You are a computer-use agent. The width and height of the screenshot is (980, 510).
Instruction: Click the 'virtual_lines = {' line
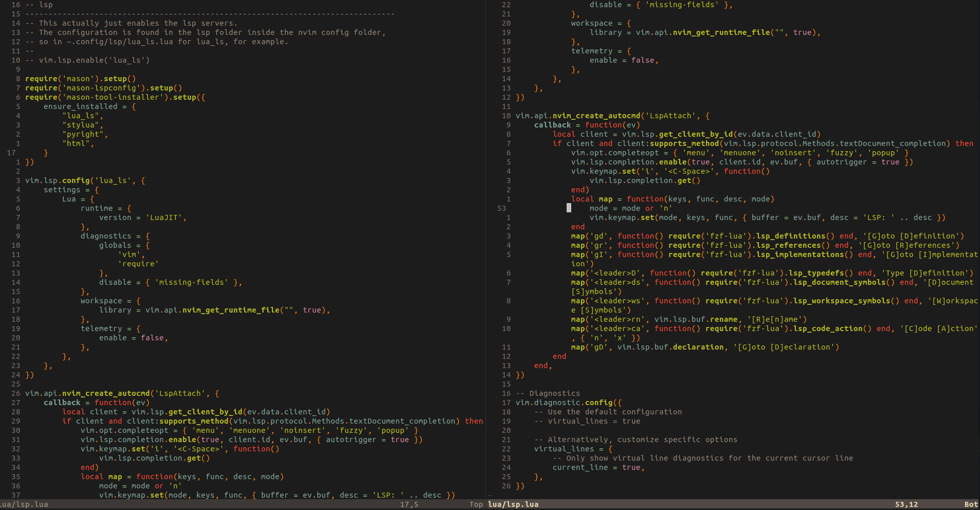tap(573, 449)
